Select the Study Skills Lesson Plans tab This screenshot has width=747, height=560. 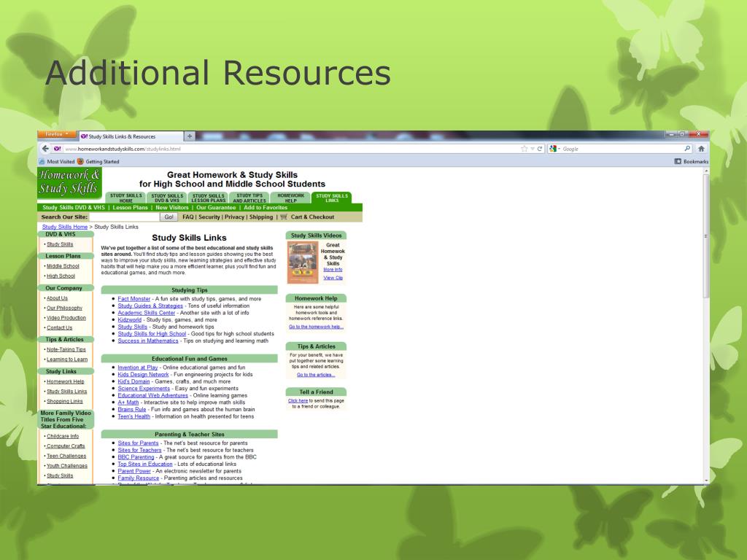(x=208, y=198)
